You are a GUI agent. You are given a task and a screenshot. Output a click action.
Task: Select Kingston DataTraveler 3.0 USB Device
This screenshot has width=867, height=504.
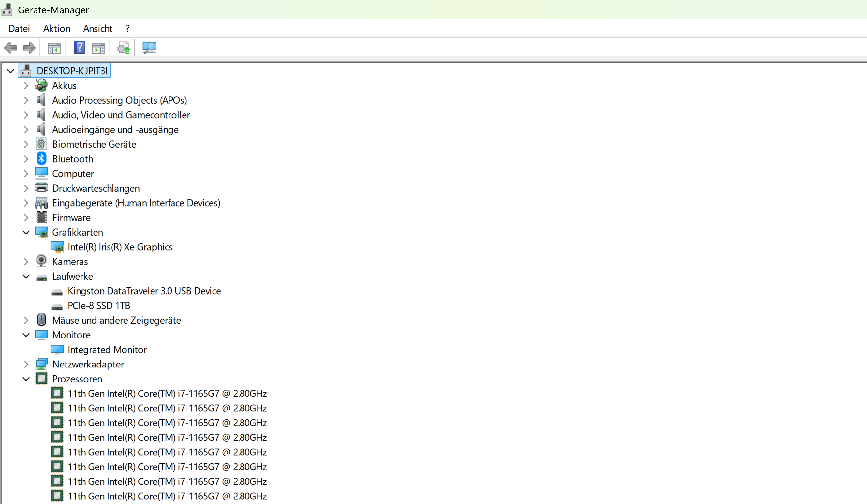(x=144, y=291)
